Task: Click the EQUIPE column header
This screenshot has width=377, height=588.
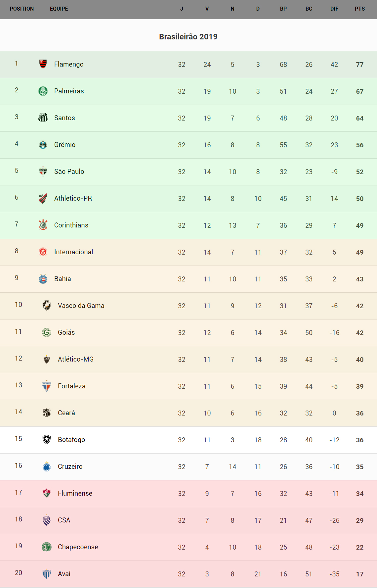Action: click(x=59, y=9)
